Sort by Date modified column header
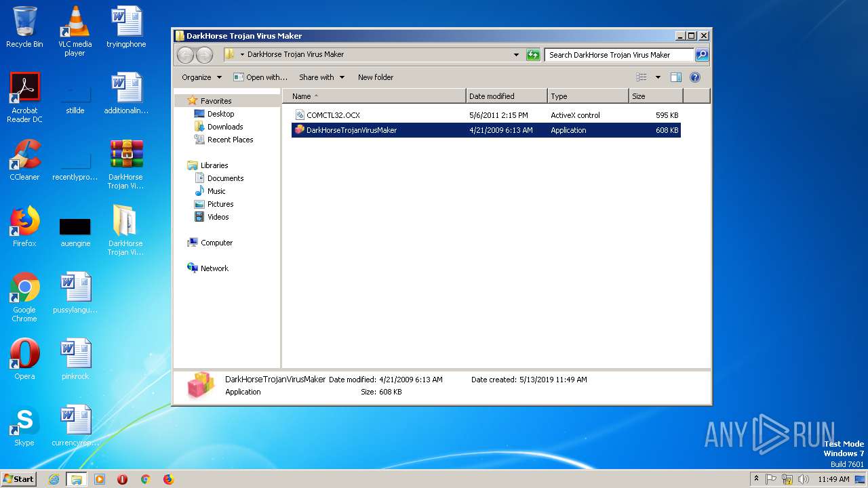868x488 pixels. (507, 96)
